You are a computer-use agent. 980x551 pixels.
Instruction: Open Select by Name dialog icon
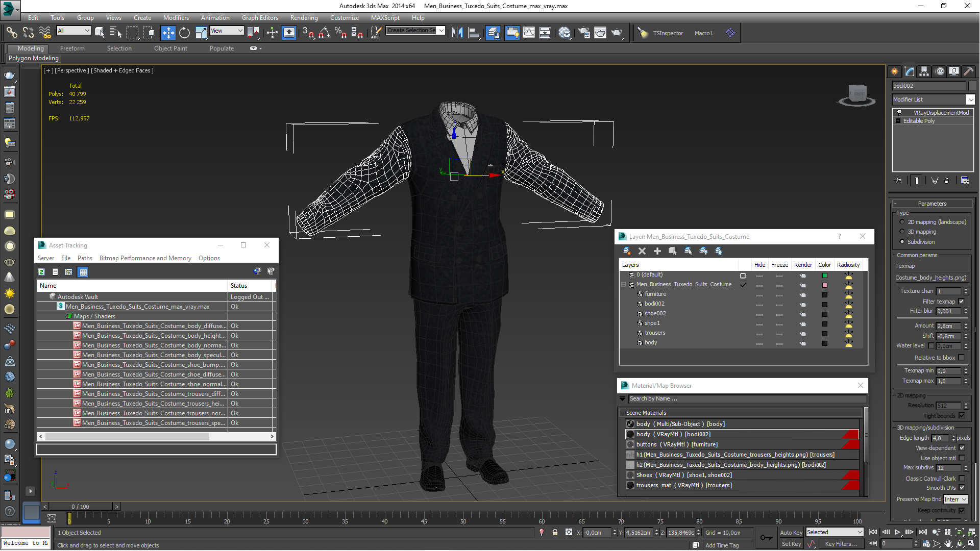point(116,33)
